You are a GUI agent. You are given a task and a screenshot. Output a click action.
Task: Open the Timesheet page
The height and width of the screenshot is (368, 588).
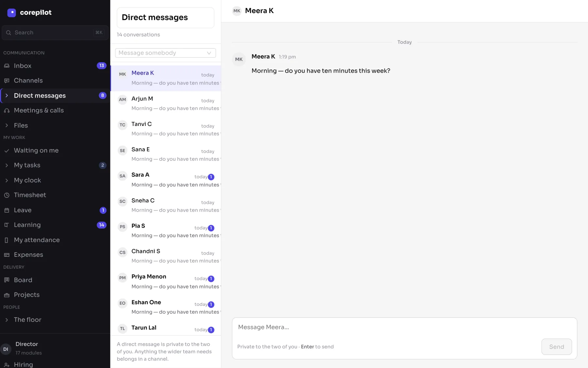tap(55, 195)
